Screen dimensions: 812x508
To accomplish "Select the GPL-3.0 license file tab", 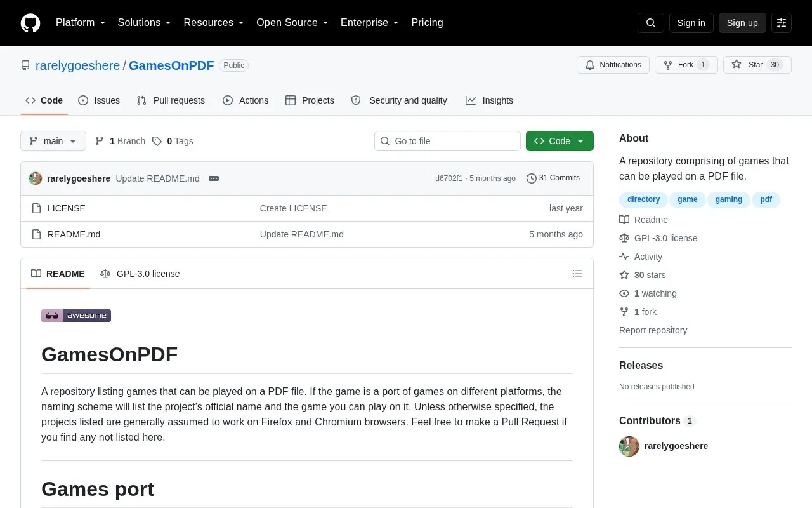I will 140,274.
